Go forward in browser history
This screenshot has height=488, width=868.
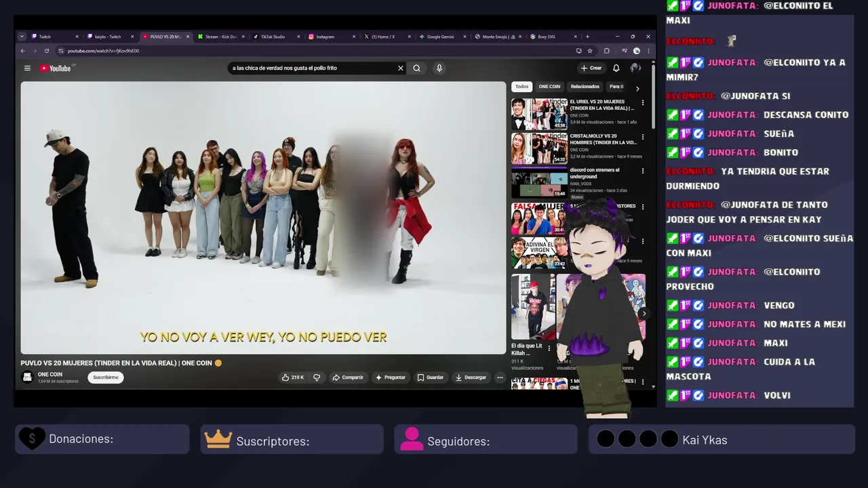point(35,51)
